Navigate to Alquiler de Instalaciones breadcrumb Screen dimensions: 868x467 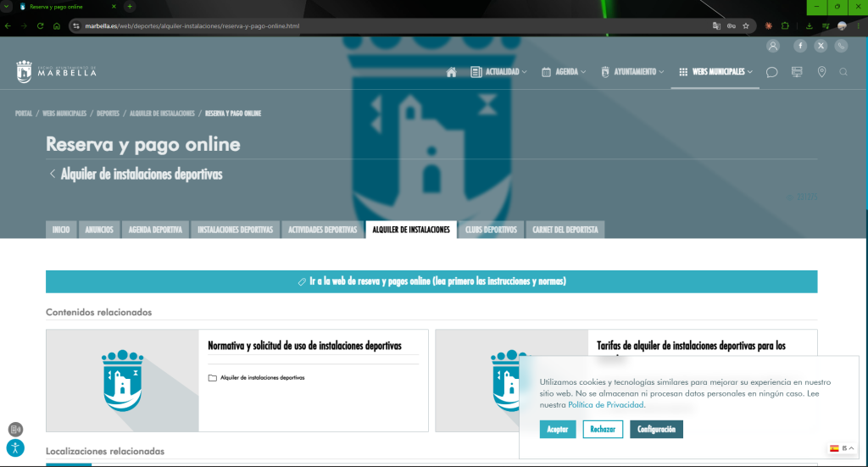(162, 114)
